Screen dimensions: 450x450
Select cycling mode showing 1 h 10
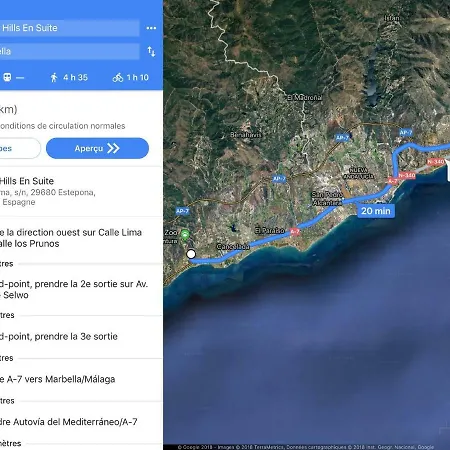[131, 77]
